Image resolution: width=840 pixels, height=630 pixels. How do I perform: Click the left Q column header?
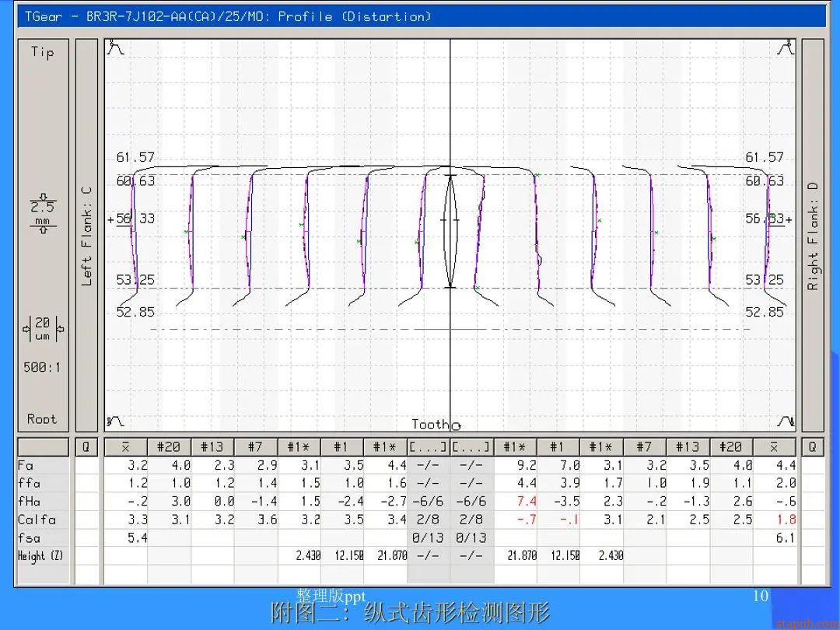[x=86, y=447]
